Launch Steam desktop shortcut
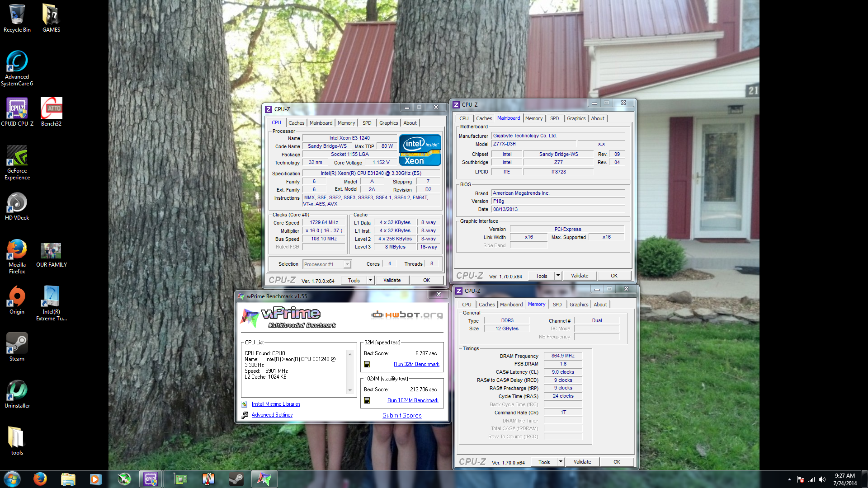Image resolution: width=868 pixels, height=488 pixels. point(17,347)
